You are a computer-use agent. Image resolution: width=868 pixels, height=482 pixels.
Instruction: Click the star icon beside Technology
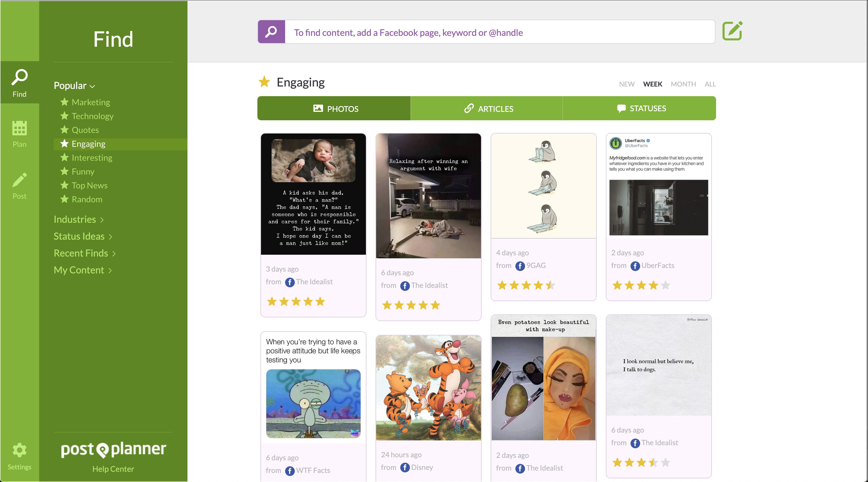coord(64,116)
